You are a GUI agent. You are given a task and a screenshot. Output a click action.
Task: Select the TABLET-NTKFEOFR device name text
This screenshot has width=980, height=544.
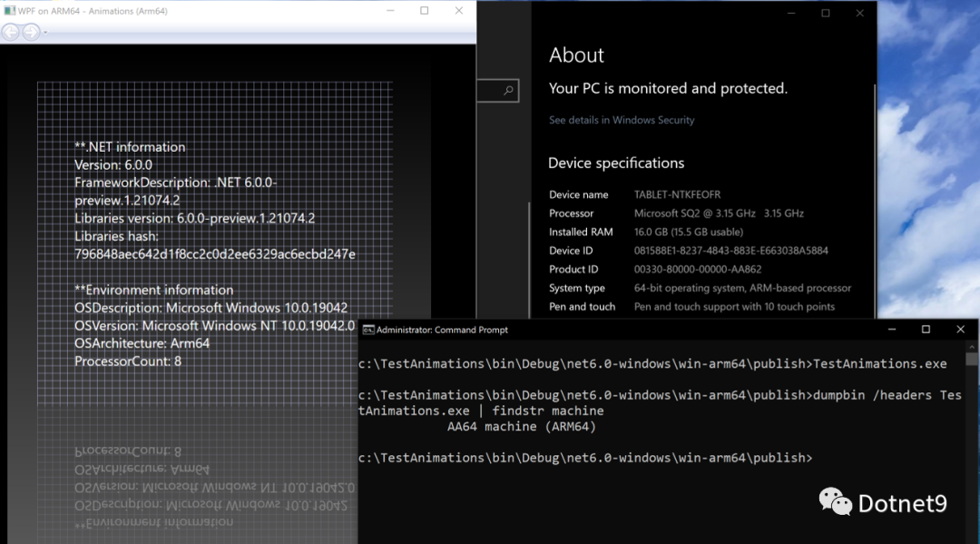click(x=677, y=194)
